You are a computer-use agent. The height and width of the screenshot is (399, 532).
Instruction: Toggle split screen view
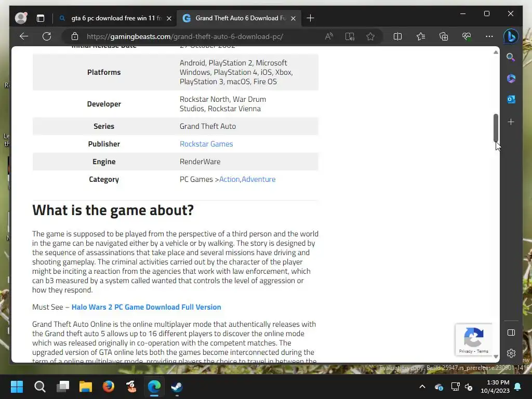pyautogui.click(x=397, y=36)
